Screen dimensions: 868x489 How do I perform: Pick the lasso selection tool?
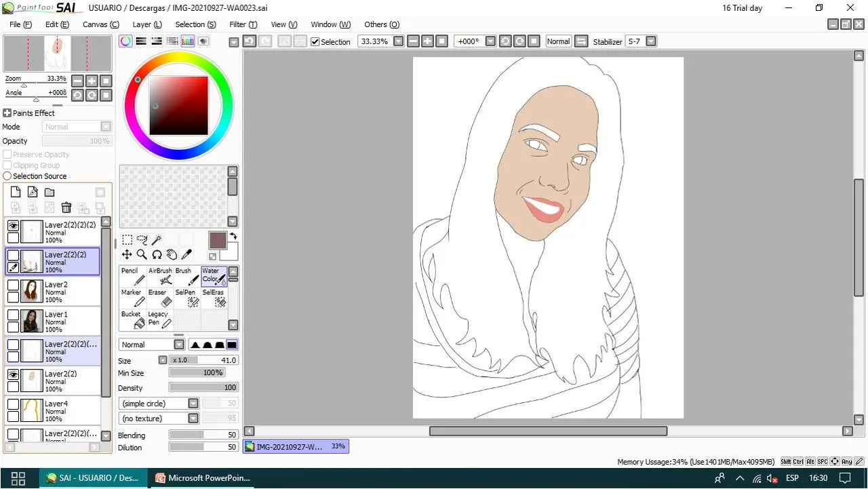tap(142, 239)
